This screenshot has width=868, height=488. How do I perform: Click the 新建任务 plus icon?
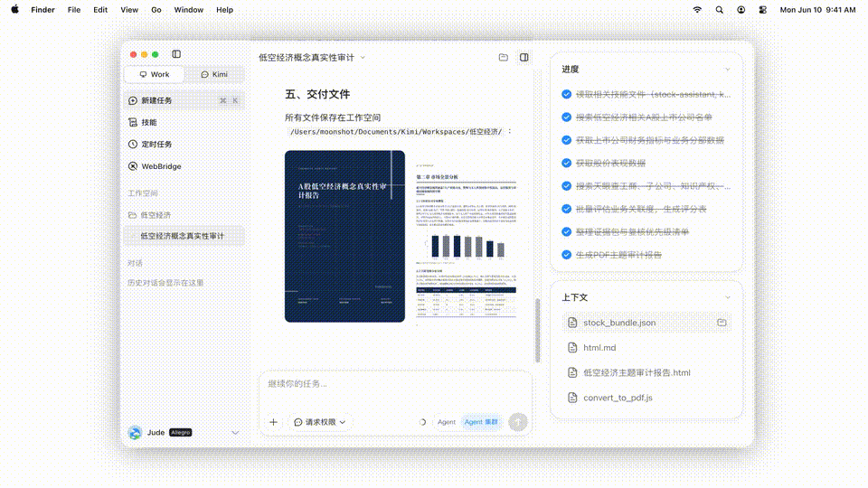[133, 100]
